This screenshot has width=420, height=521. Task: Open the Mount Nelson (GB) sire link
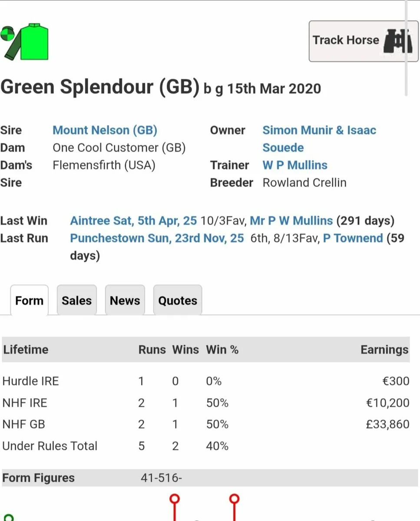pos(105,130)
